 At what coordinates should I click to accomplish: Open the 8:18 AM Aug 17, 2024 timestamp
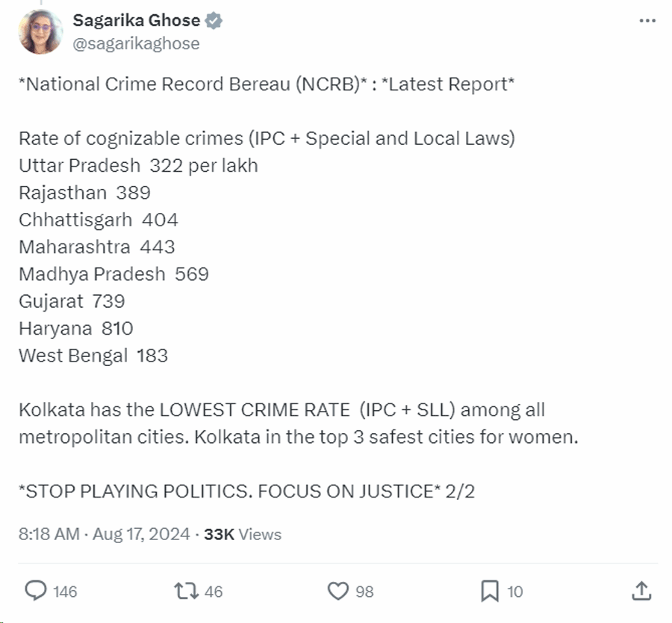(x=105, y=534)
